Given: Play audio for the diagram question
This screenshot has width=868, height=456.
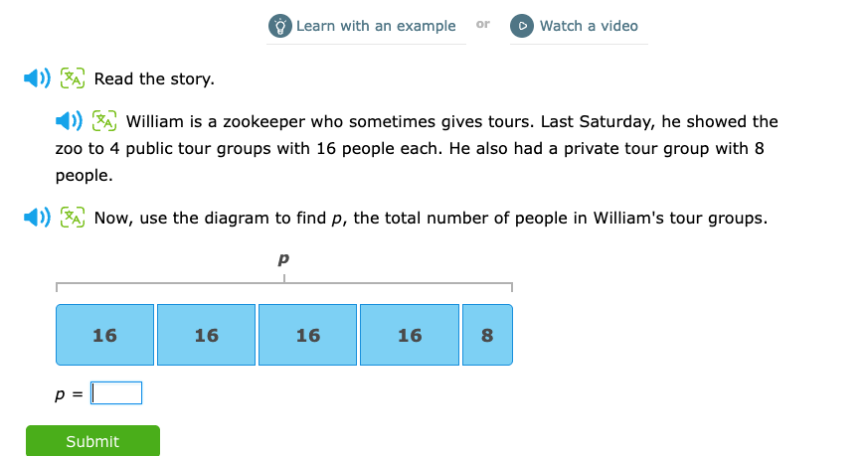Looking at the screenshot, I should (36, 218).
